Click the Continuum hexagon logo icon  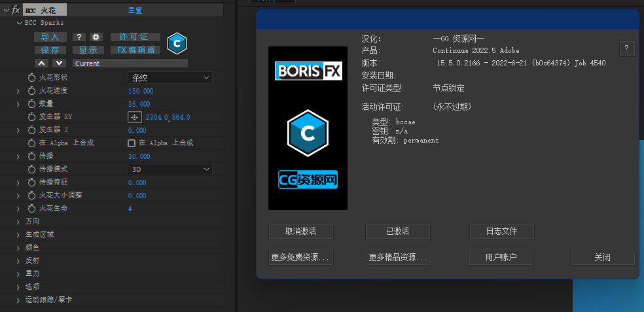tap(177, 44)
